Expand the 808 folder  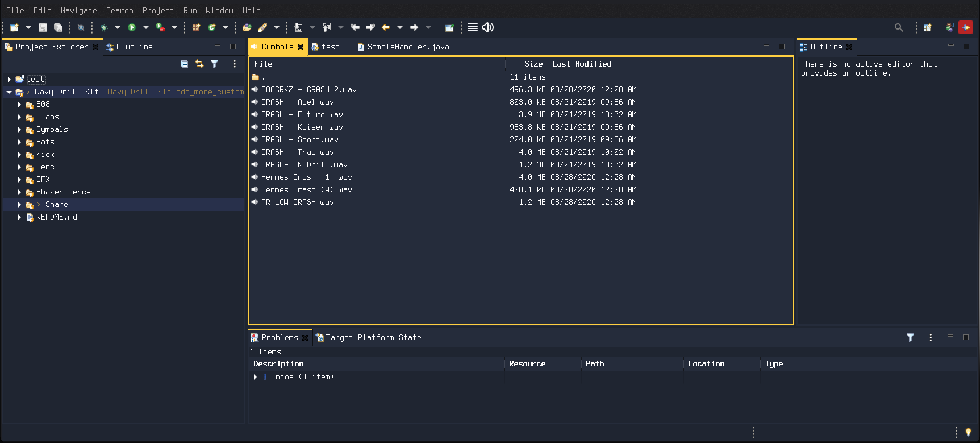click(x=19, y=105)
